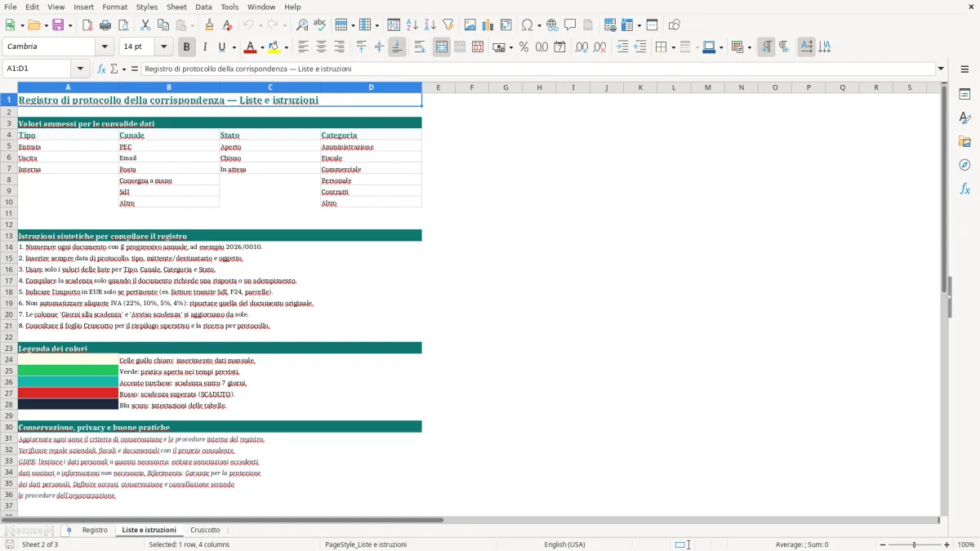Insert an image
980x551 pixels.
(x=471, y=25)
